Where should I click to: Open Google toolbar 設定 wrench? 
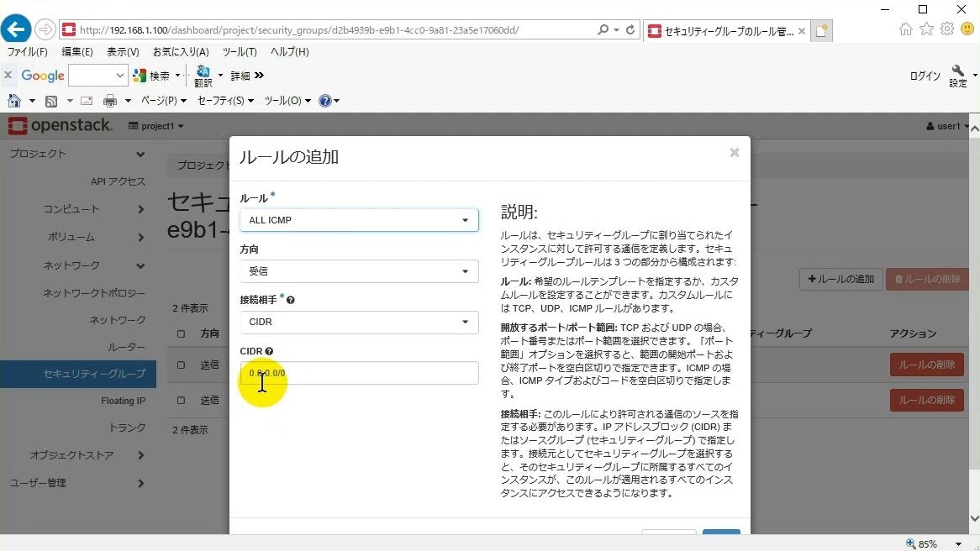coord(958,76)
